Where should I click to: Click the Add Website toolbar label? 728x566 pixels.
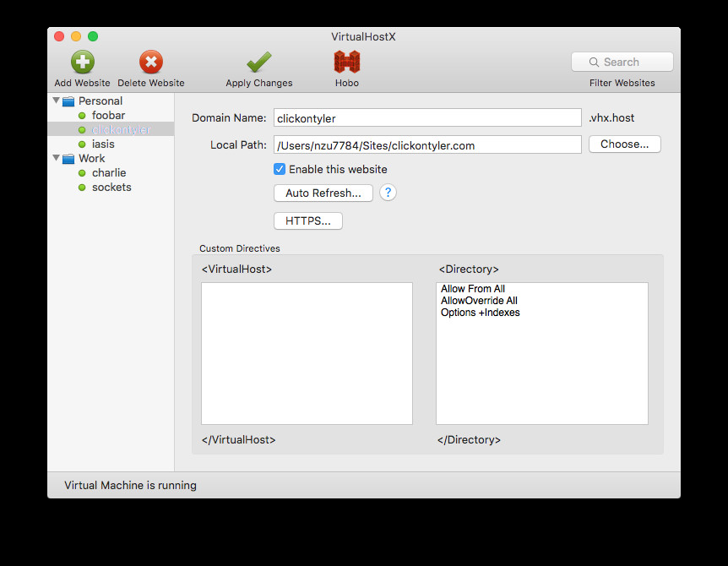[82, 83]
